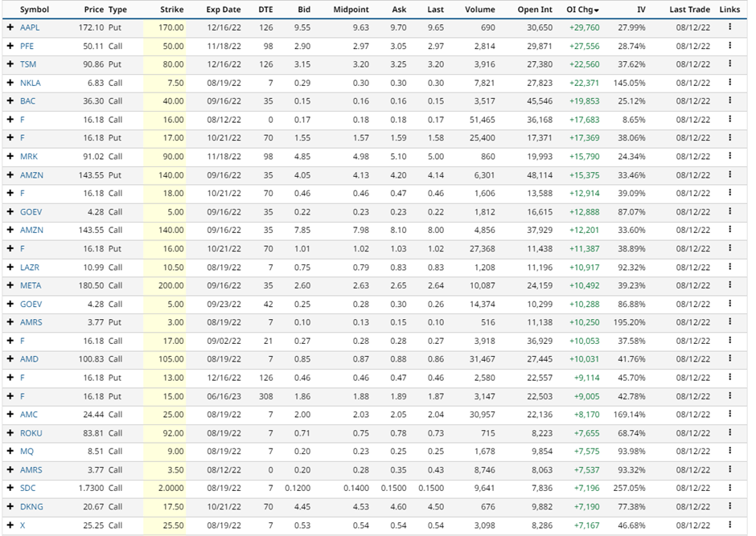This screenshot has height=536, width=756.
Task: Open the X symbol link
Action: coord(23,526)
